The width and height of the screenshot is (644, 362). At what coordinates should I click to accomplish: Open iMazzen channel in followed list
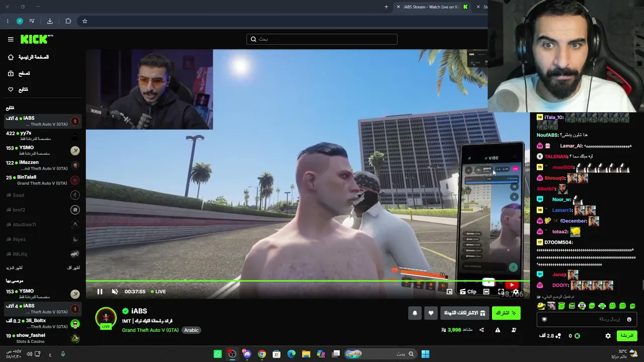(42, 165)
